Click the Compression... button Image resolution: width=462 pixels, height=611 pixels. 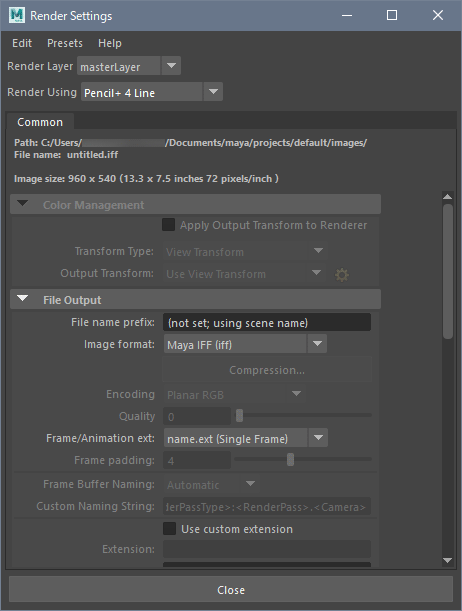pyautogui.click(x=267, y=370)
